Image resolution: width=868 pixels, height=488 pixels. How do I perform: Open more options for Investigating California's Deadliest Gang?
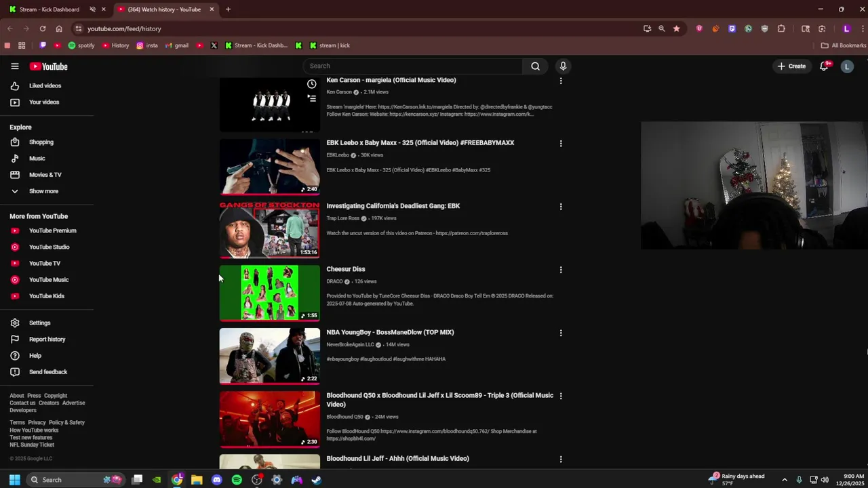point(560,207)
